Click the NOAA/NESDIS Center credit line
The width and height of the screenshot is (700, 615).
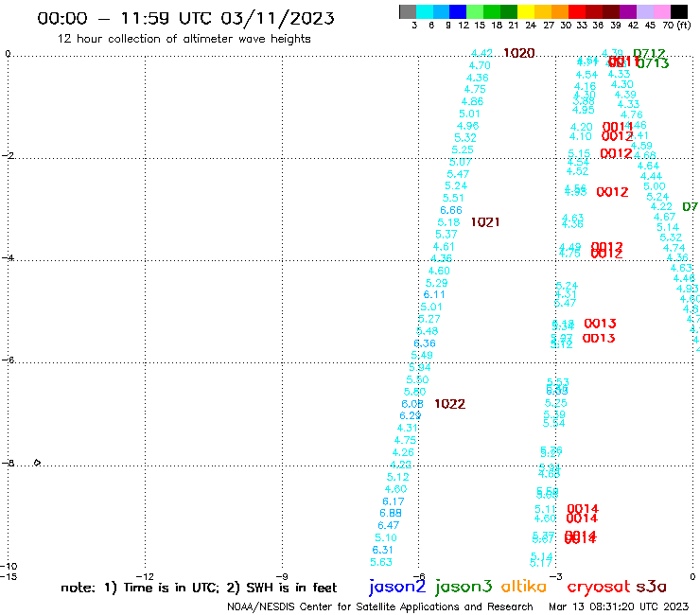pos(380,606)
